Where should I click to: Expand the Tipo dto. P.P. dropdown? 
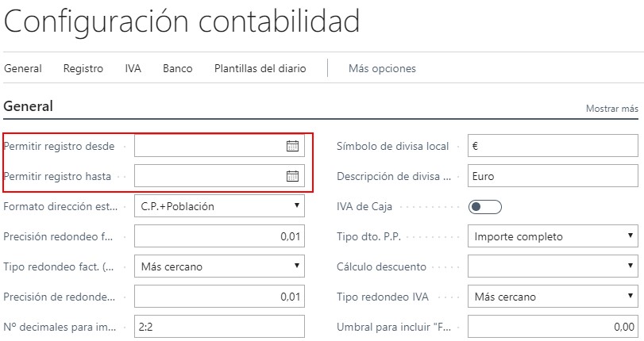coord(553,236)
